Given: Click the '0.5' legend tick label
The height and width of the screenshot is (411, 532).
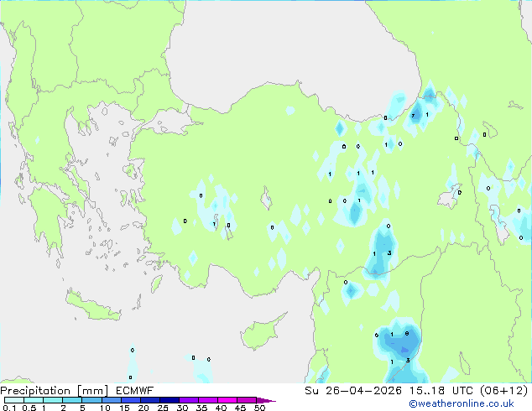Looking at the screenshot, I should pyautogui.click(x=29, y=408).
